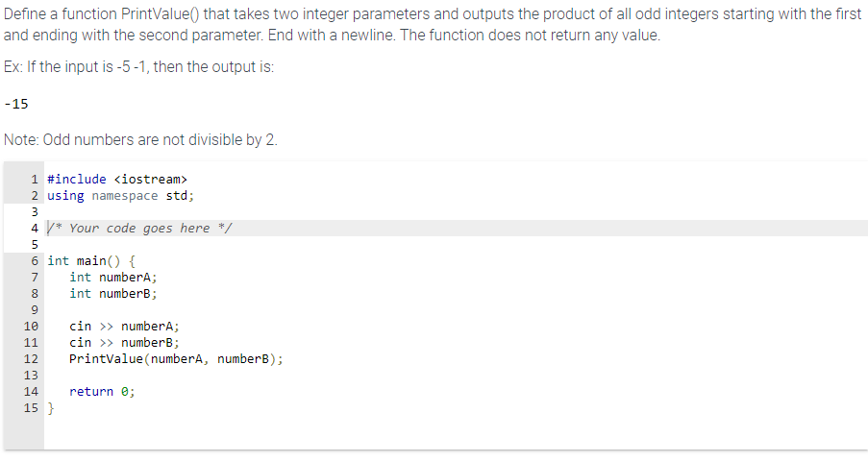Click empty line 3 in the editor
The width and height of the screenshot is (868, 462).
tap(456, 212)
